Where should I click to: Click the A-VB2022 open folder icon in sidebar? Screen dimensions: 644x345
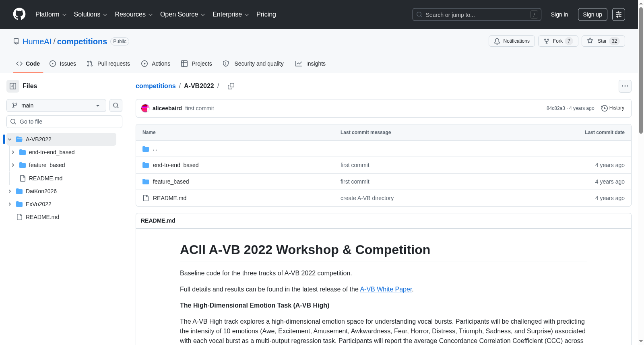[19, 139]
